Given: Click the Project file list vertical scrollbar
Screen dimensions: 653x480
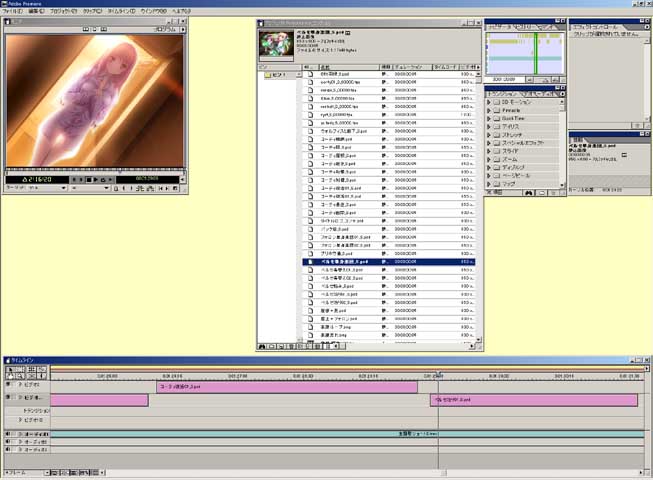Looking at the screenshot, I should point(478,206).
